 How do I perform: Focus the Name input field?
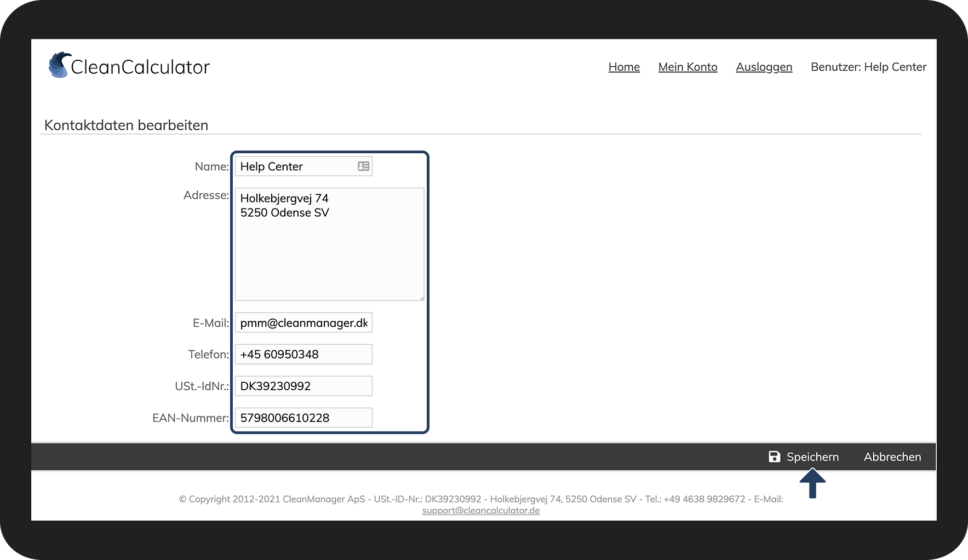coord(303,166)
